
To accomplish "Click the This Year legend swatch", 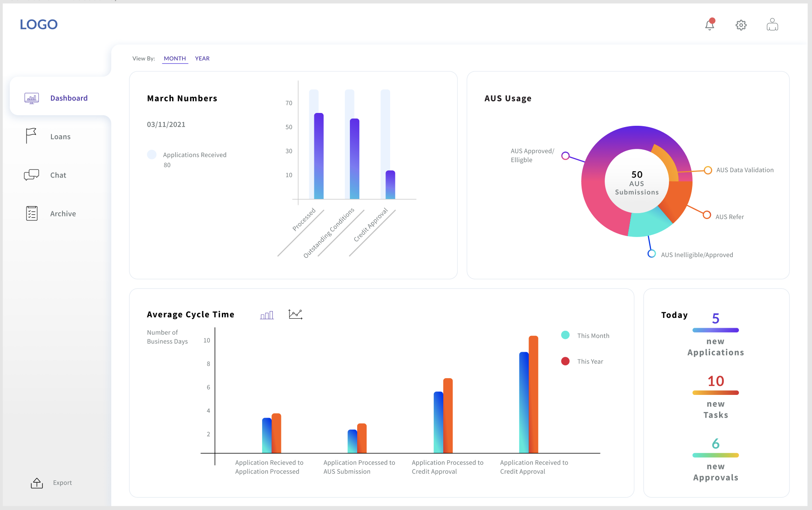I will [x=565, y=361].
